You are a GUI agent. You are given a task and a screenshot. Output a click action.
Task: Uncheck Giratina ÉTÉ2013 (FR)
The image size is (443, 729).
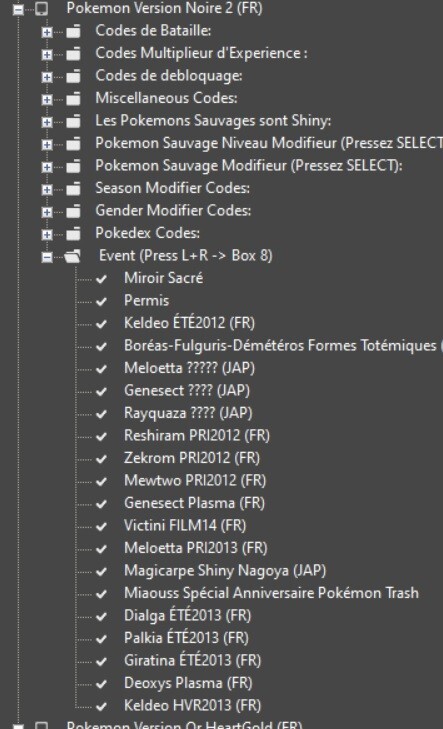101,661
